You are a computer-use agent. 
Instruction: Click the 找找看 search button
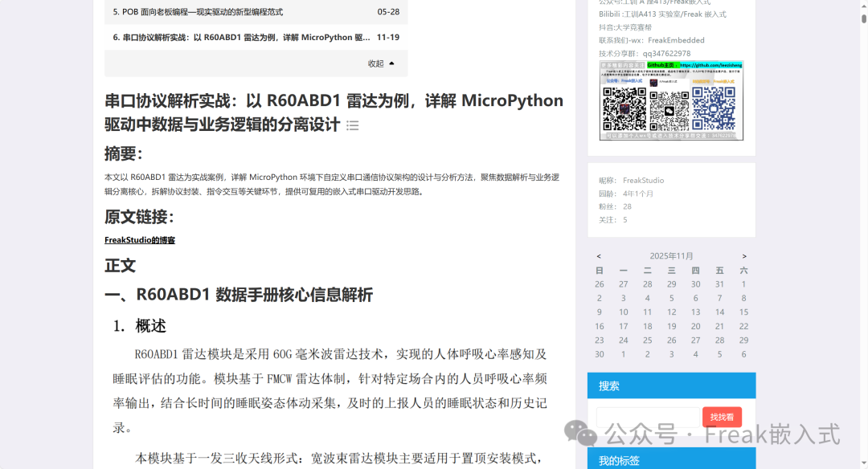(x=722, y=417)
